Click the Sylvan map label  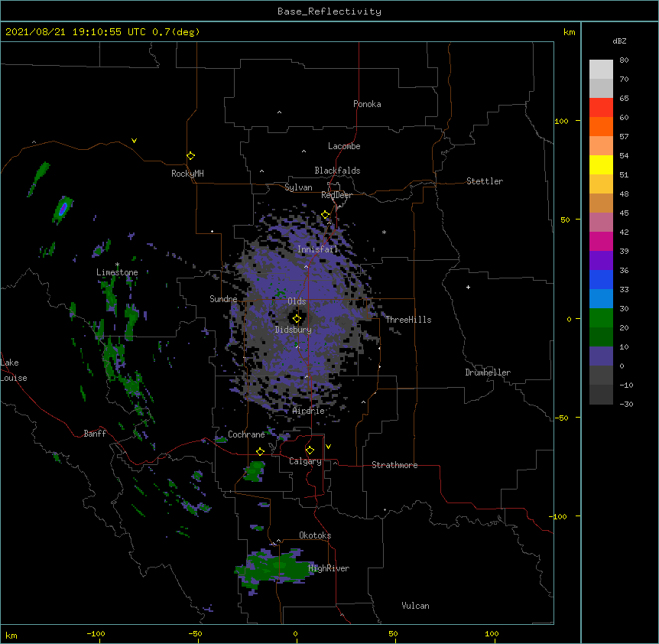click(x=298, y=187)
